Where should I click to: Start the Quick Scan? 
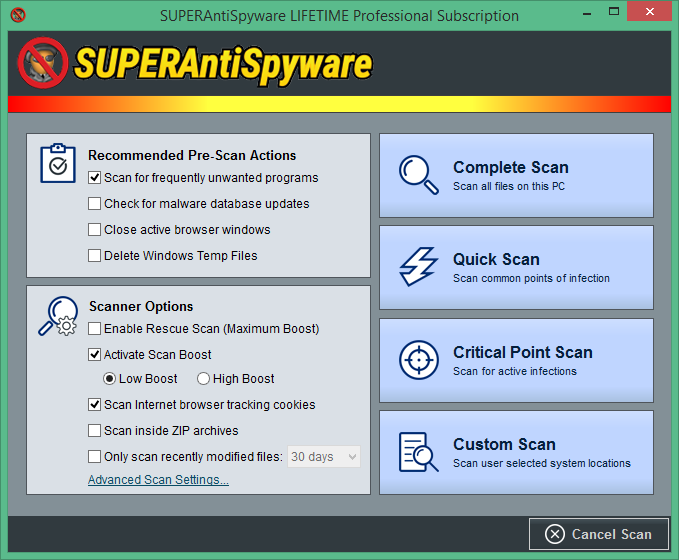point(516,267)
